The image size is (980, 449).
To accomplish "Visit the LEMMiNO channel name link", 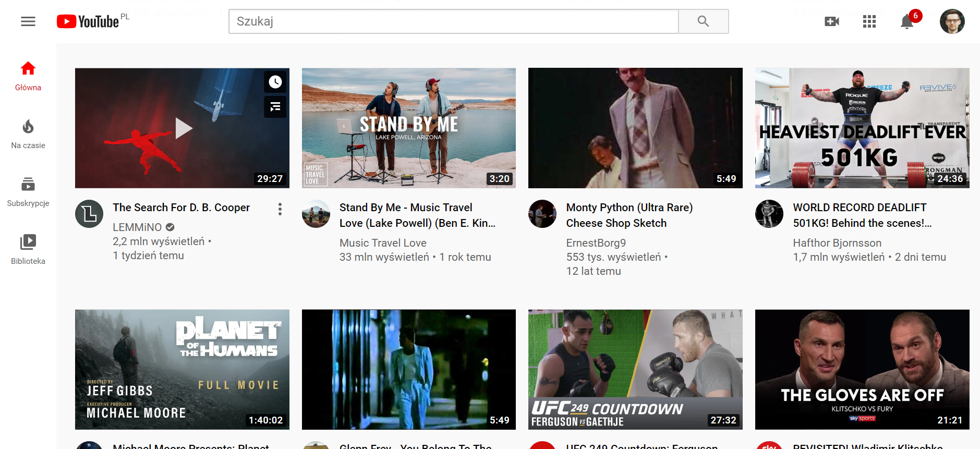I will pos(138,227).
